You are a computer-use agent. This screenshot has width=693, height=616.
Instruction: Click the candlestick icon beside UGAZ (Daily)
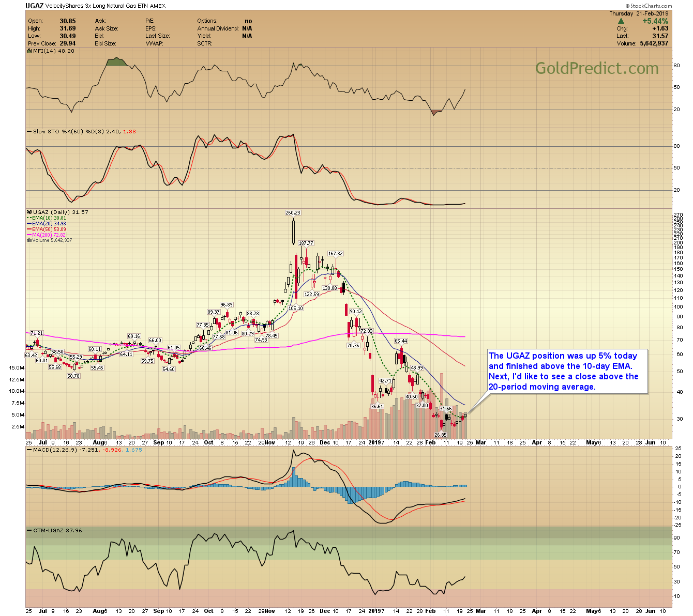click(x=29, y=212)
